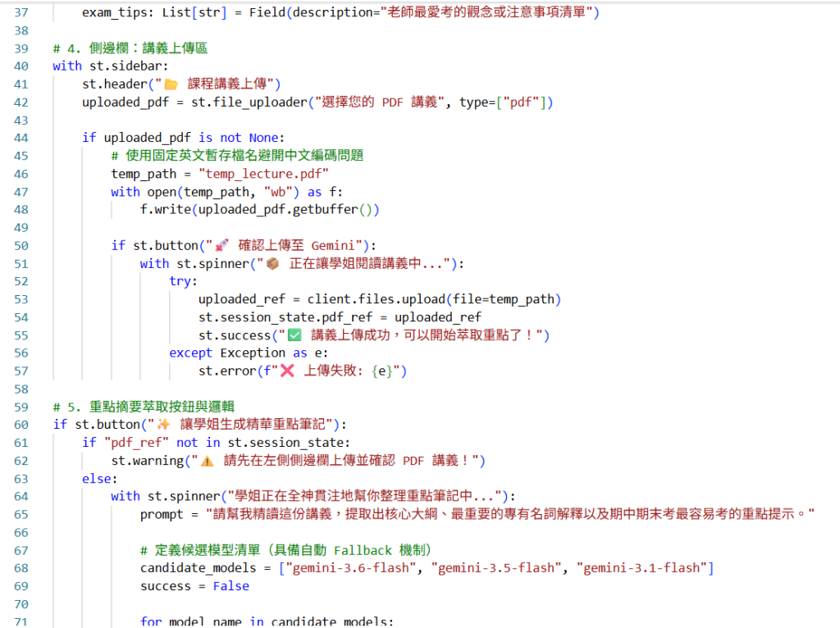Image resolution: width=840 pixels, height=628 pixels.
Task: Place cursor on exam_tips variable name
Action: coord(115,12)
